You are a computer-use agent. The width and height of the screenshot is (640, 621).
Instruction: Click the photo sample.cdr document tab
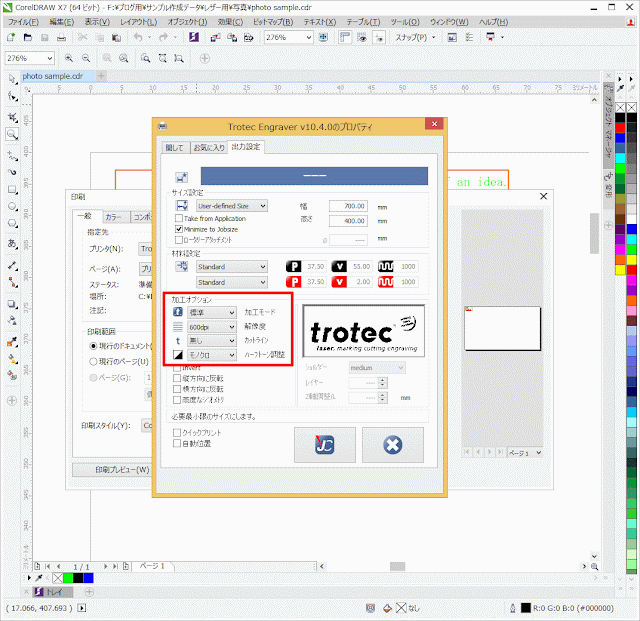[x=53, y=76]
